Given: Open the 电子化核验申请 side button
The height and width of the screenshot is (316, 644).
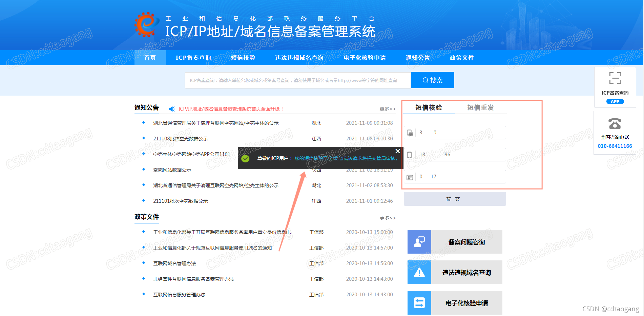Looking at the screenshot, I should pos(455,303).
